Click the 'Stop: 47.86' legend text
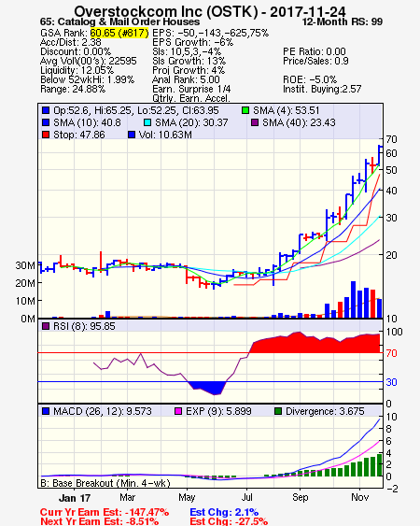This screenshot has width=420, height=526. pyautogui.click(x=79, y=135)
